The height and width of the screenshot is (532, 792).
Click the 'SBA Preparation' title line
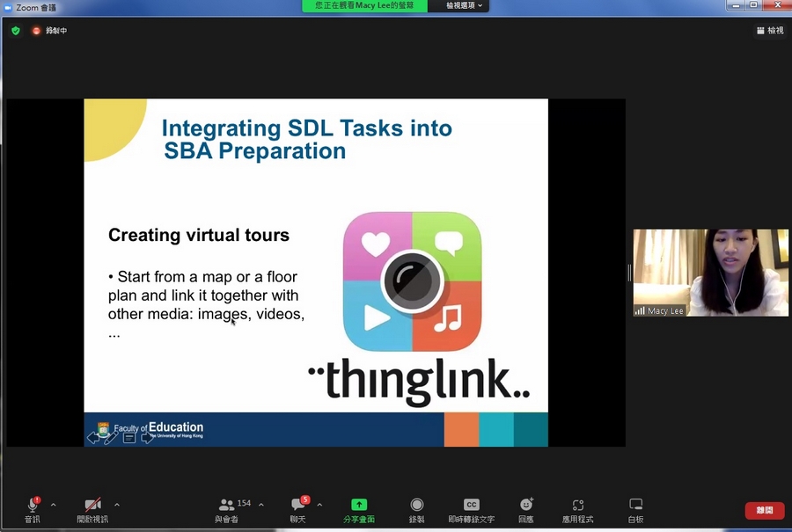(255, 151)
